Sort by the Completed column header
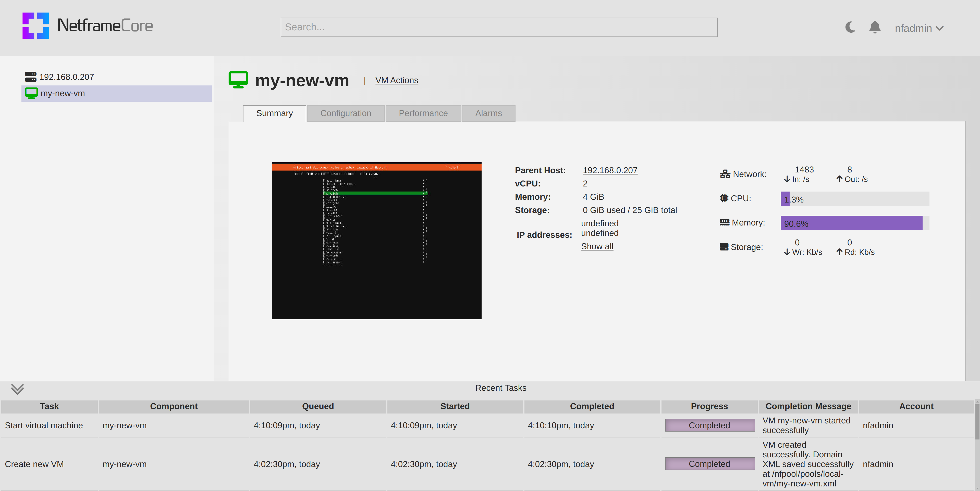The width and height of the screenshot is (980, 491). point(592,407)
